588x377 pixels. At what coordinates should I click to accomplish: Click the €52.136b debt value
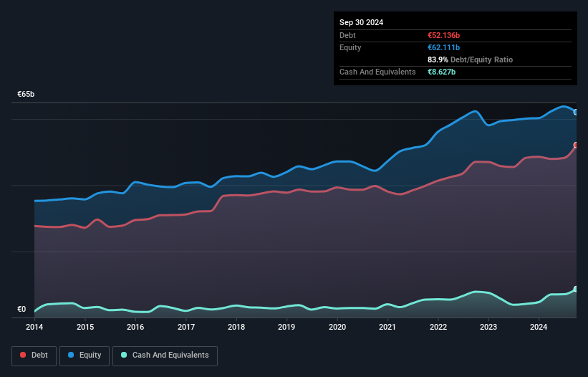point(443,35)
